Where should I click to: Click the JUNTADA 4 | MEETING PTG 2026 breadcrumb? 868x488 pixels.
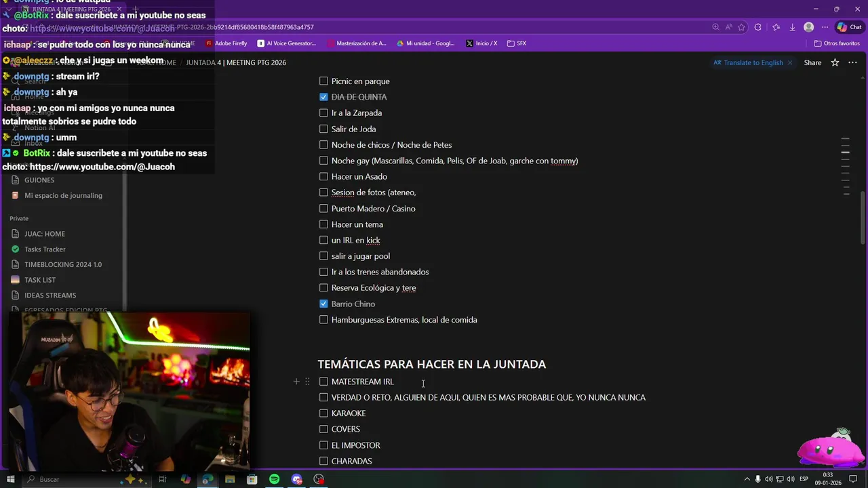pos(236,62)
